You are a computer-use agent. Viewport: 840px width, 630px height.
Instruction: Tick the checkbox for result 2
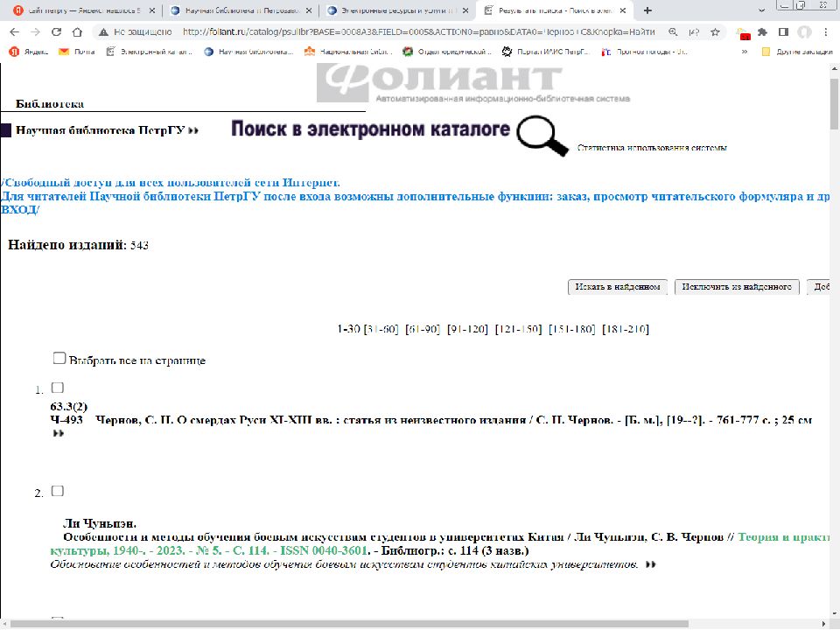[x=58, y=491]
